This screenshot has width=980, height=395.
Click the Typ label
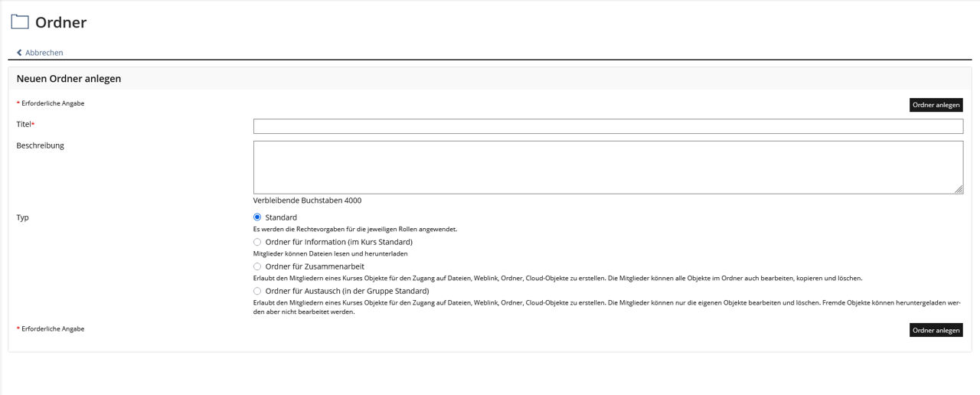(x=22, y=217)
